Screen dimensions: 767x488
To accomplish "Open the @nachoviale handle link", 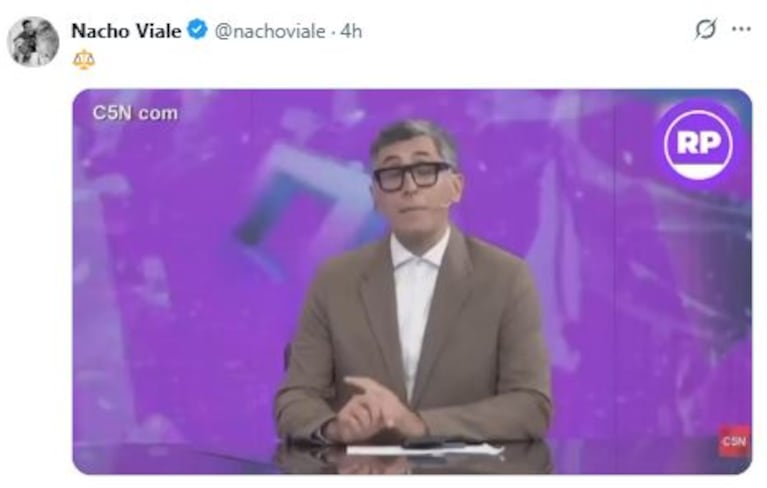I will point(270,31).
